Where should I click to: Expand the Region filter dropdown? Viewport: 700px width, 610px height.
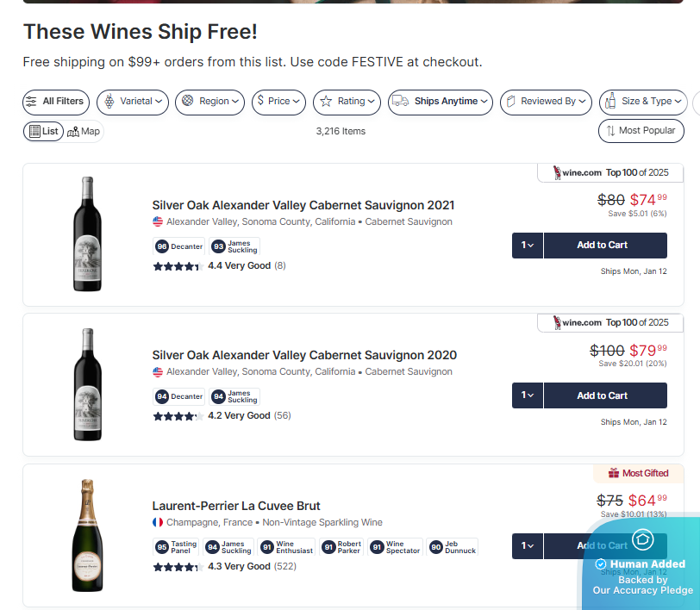pos(209,102)
